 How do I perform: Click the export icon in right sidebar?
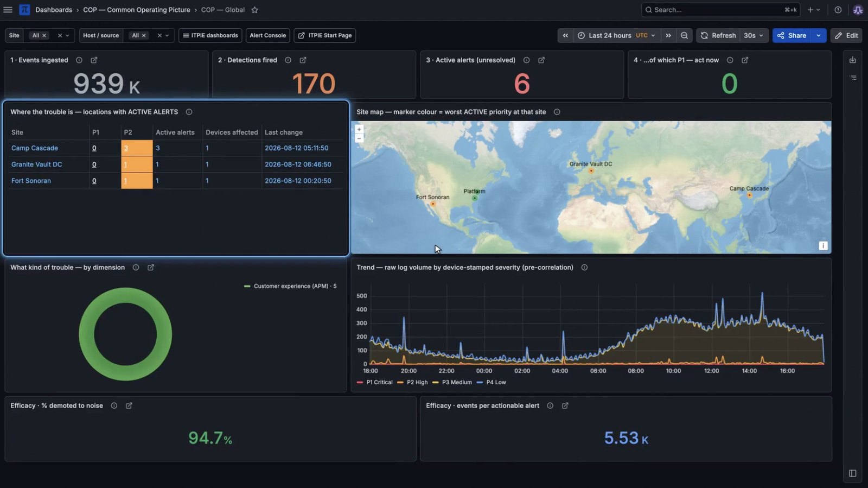coord(852,60)
